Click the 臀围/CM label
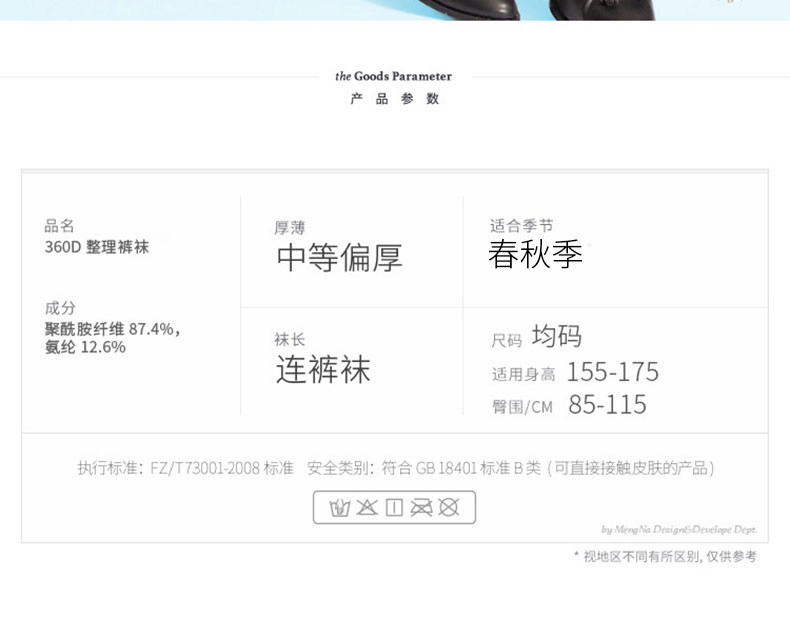This screenshot has height=621, width=790. (522, 406)
